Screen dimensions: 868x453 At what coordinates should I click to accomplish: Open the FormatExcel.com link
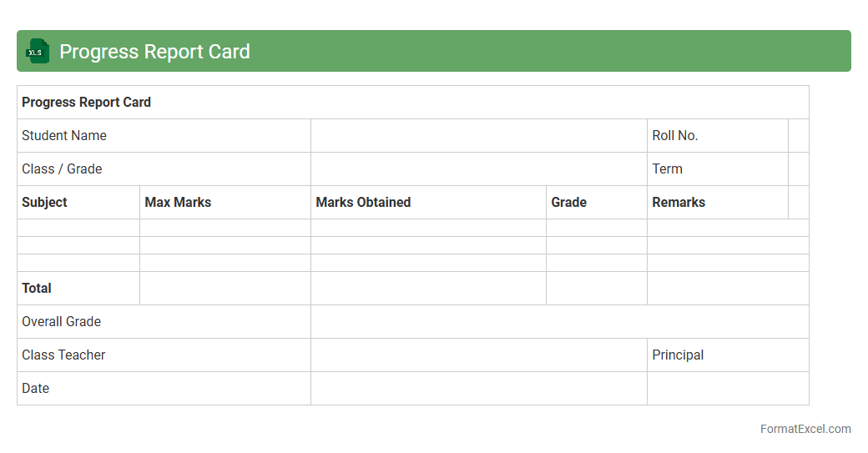[x=805, y=429]
